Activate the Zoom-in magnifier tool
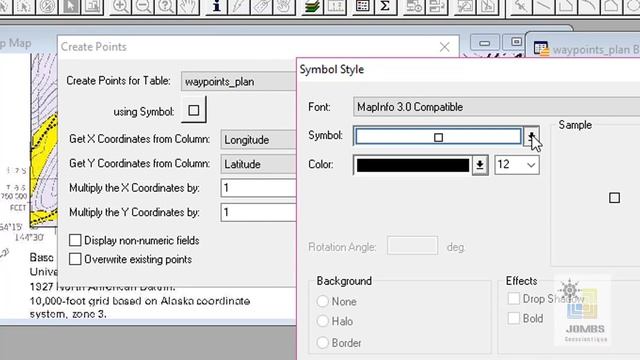This screenshot has height=360, width=640. [120, 7]
